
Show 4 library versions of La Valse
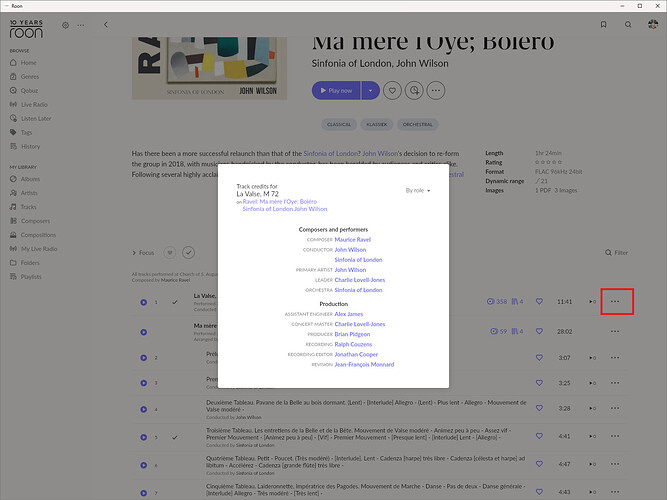pyautogui.click(x=517, y=301)
